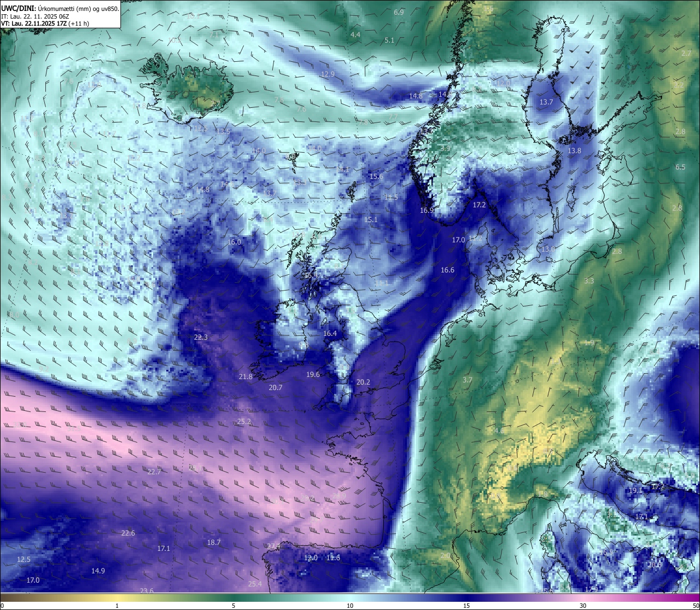The width and height of the screenshot is (700, 610).
Task: Click the 13.8 value on the map
Action: (x=574, y=150)
